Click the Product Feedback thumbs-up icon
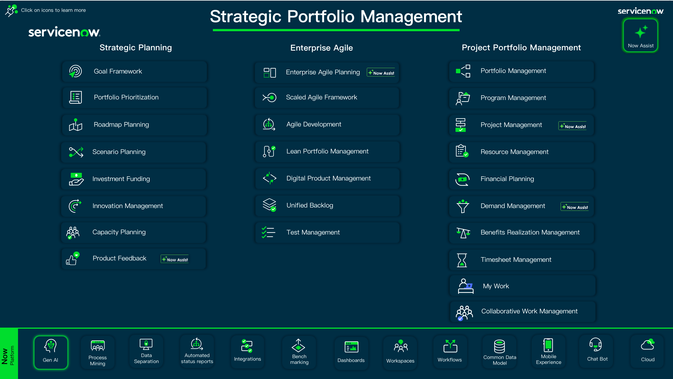 [73, 258]
